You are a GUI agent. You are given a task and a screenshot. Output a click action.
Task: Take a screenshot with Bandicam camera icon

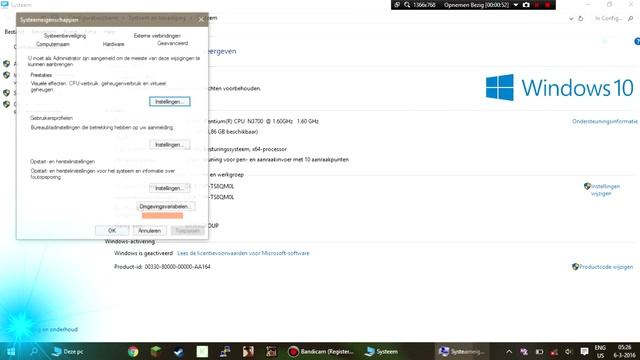tap(526, 5)
